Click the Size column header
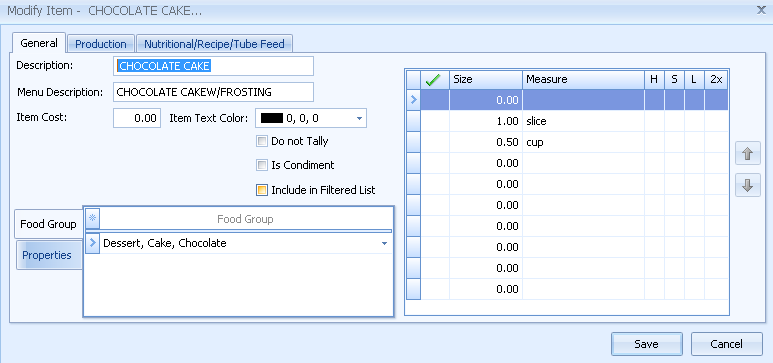The height and width of the screenshot is (363, 773). pos(486,79)
